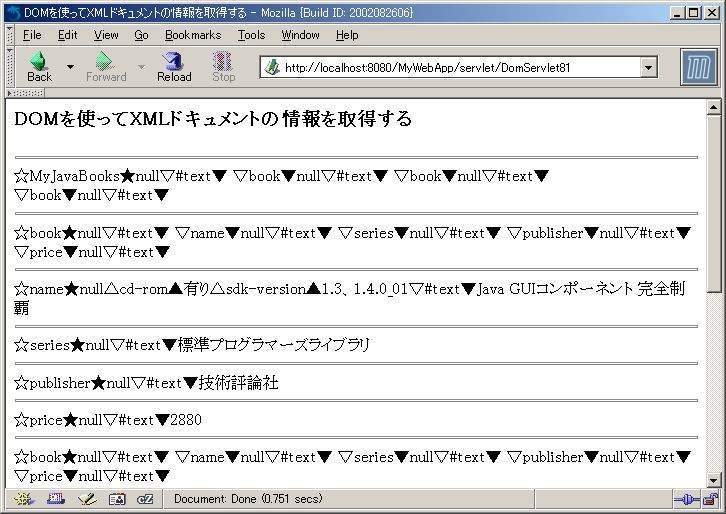
Task: Click the Forward navigation button
Action: (105, 67)
